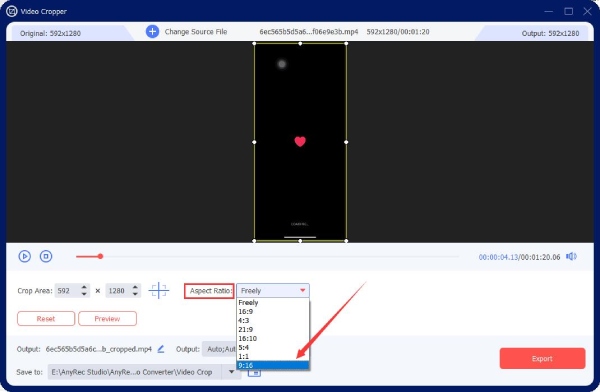Decrease crop height with the down stepper arrow

135,294
